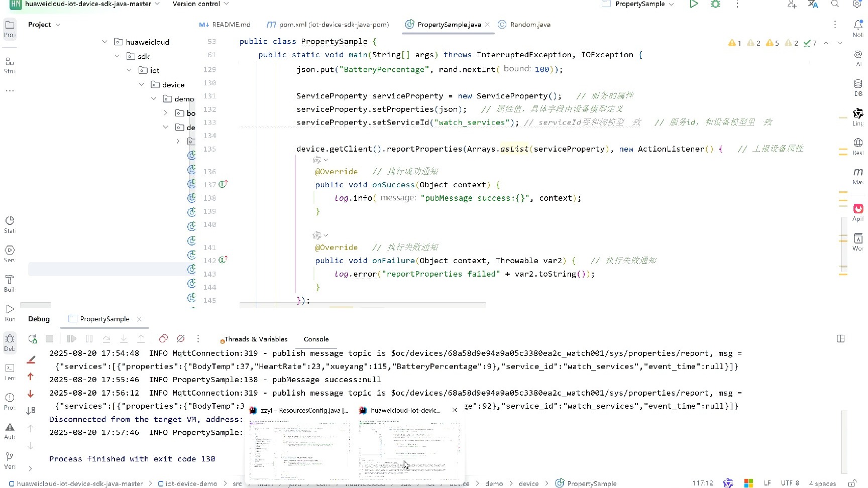Stop the debug process square button

49,339
